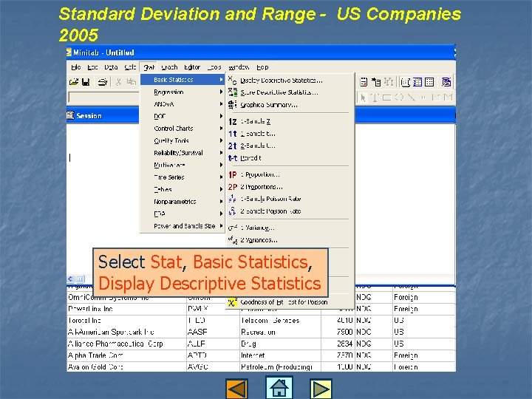Image resolution: width=532 pixels, height=399 pixels.
Task: Click the 1Z icon for 1-Sample Z
Action: (x=233, y=121)
